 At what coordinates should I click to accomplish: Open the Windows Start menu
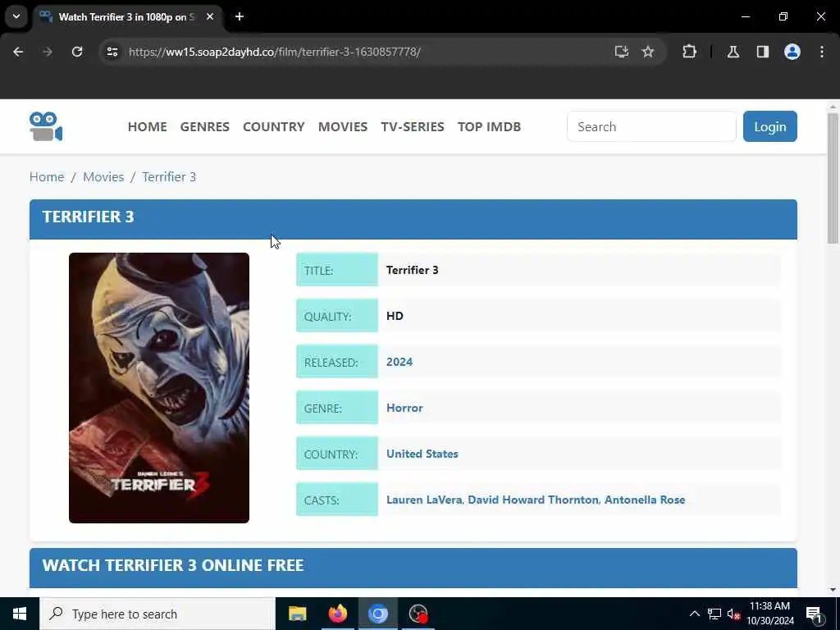click(20, 614)
